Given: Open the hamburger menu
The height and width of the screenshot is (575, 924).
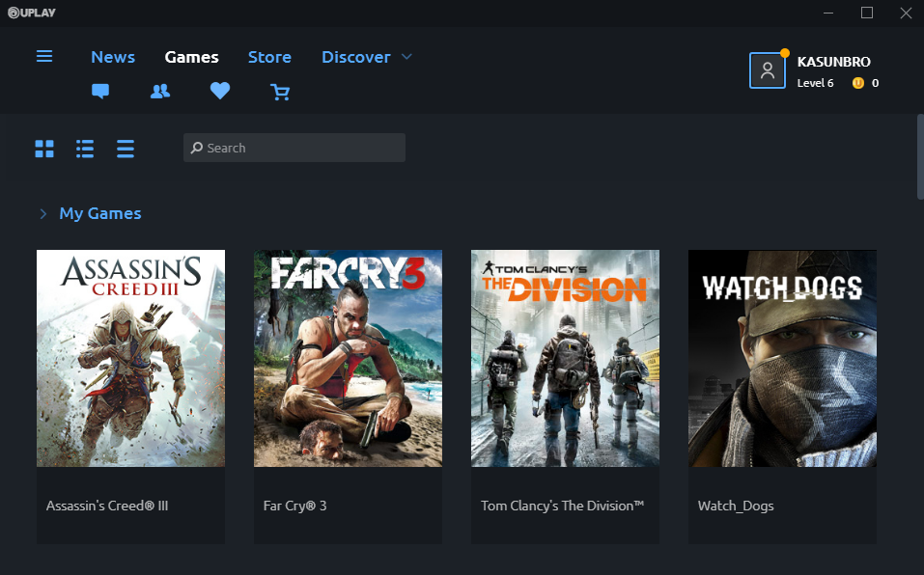Looking at the screenshot, I should click(x=44, y=56).
